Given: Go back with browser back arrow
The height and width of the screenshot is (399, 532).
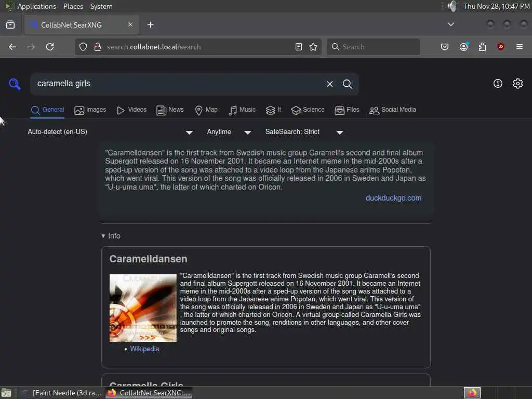Looking at the screenshot, I should coord(12,47).
